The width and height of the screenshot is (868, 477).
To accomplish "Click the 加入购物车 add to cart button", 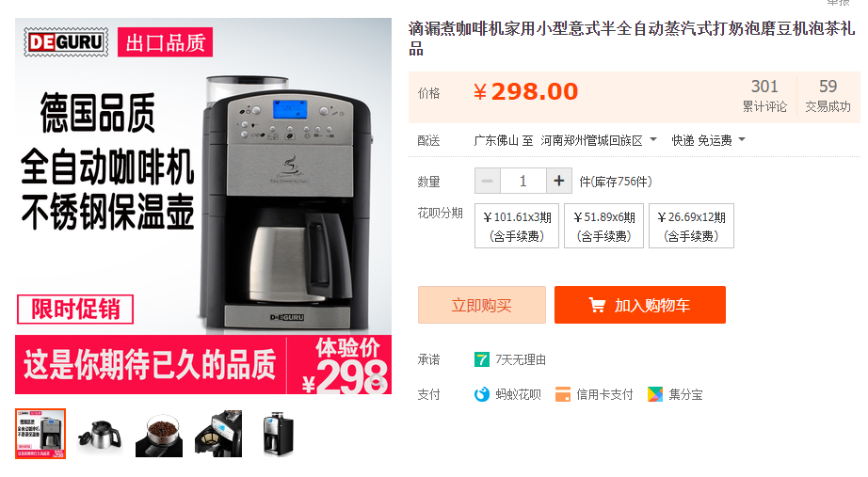I will pos(640,305).
